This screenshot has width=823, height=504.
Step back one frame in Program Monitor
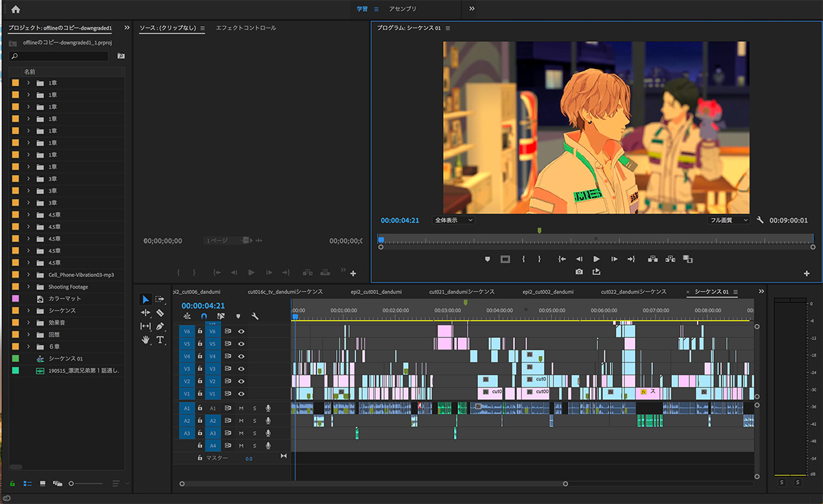(580, 259)
